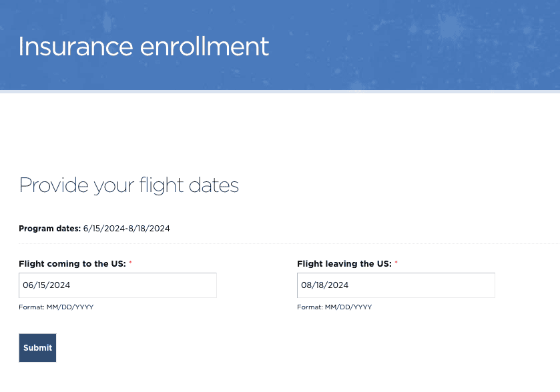This screenshot has height=392, width=560.
Task: Focus the Flight leaving the US field
Action: [x=396, y=285]
